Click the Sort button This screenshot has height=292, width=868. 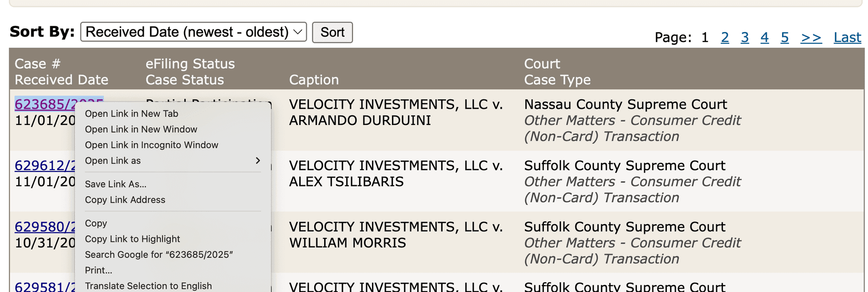332,32
